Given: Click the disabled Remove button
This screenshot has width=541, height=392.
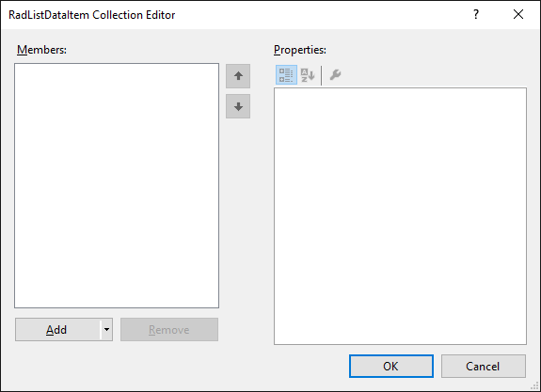Looking at the screenshot, I should 169,330.
